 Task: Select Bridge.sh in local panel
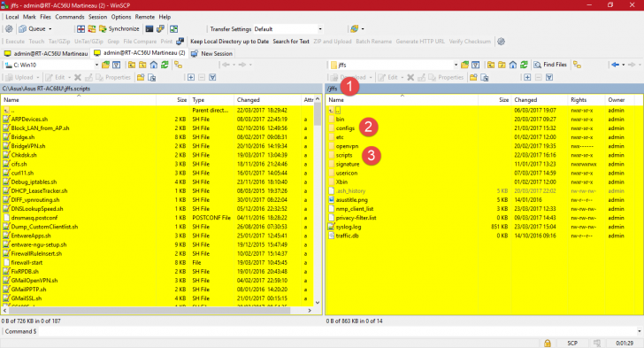point(23,137)
